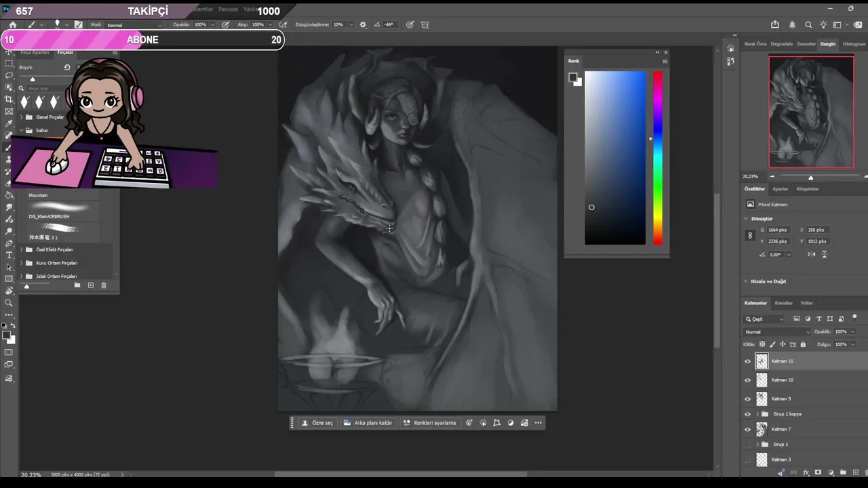Screen dimensions: 868x488
Task: Toggle brush symmetry butterfly icon
Action: (x=425, y=24)
